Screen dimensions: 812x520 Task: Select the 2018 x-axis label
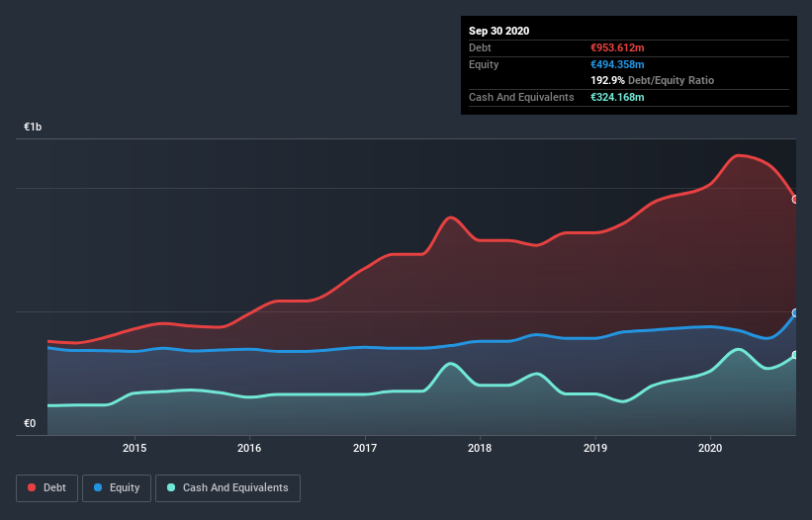click(480, 448)
